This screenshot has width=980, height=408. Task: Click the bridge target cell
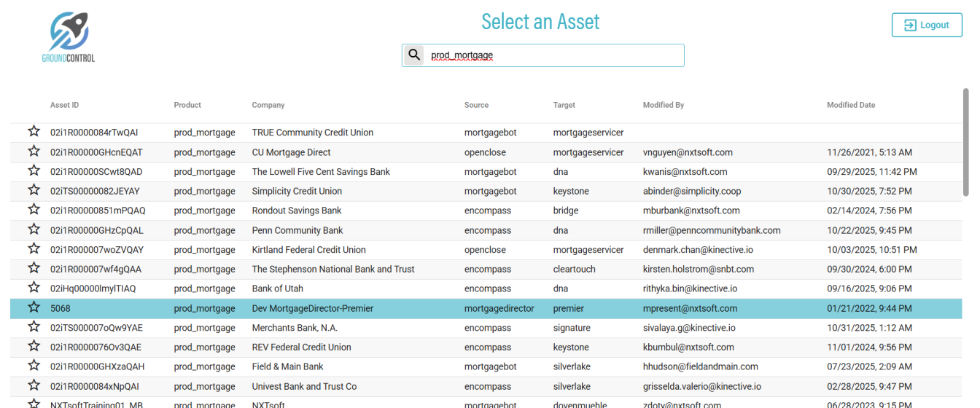566,211
